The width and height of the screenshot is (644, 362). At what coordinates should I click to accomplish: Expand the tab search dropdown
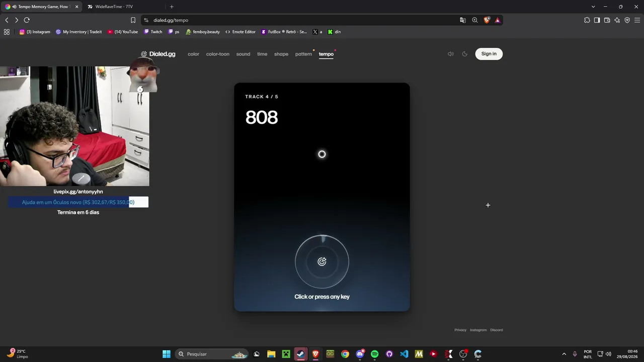(593, 7)
